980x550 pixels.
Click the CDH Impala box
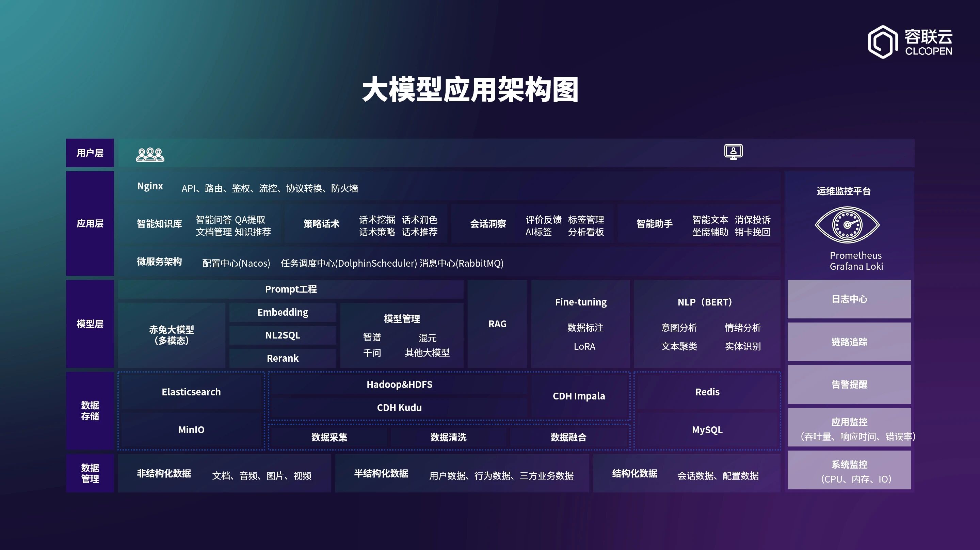[579, 396]
